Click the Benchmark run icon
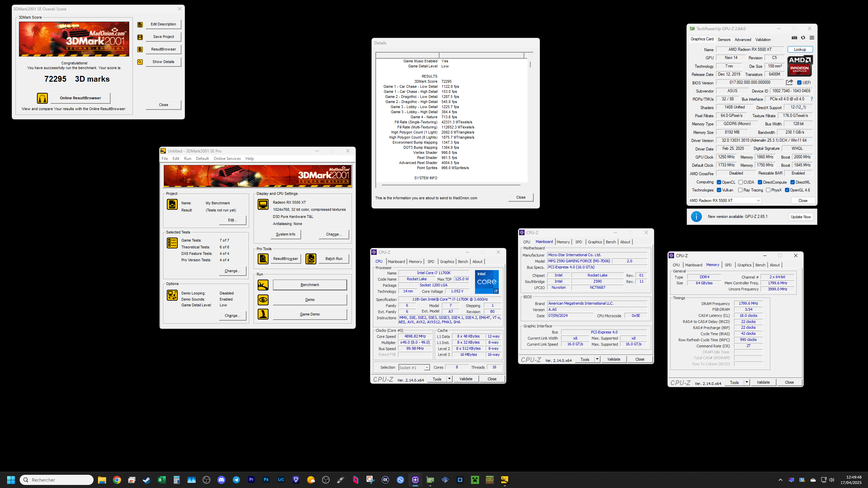The height and width of the screenshot is (488, 868). (263, 285)
